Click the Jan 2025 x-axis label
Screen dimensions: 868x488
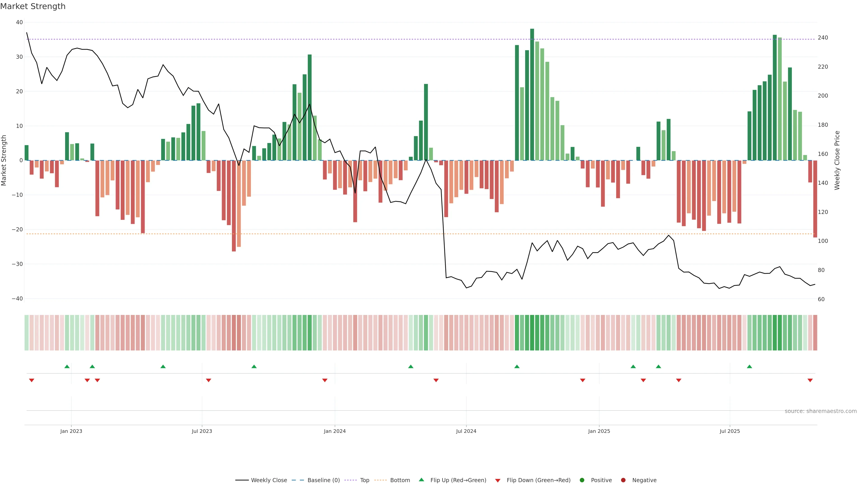(x=599, y=431)
